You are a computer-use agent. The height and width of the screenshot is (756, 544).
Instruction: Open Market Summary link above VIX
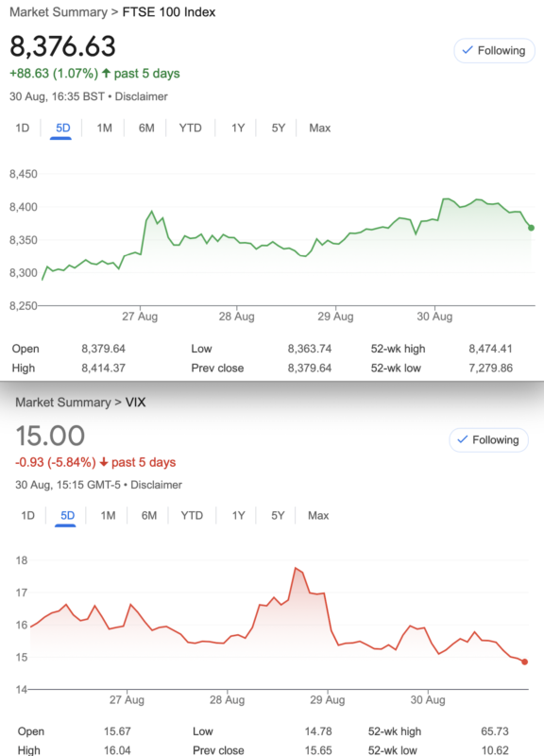(63, 403)
